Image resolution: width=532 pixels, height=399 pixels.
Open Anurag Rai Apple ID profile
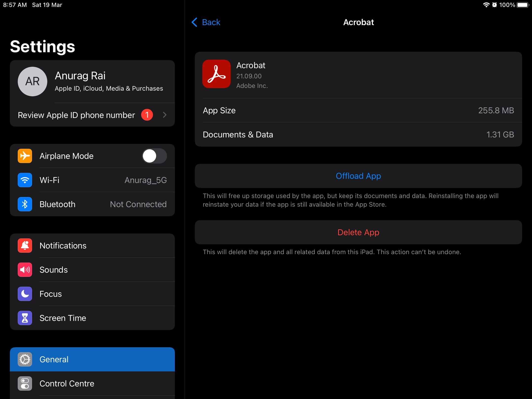coord(108,81)
